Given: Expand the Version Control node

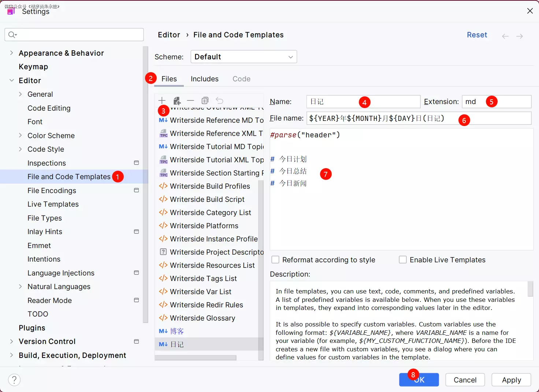Looking at the screenshot, I should 11,341.
